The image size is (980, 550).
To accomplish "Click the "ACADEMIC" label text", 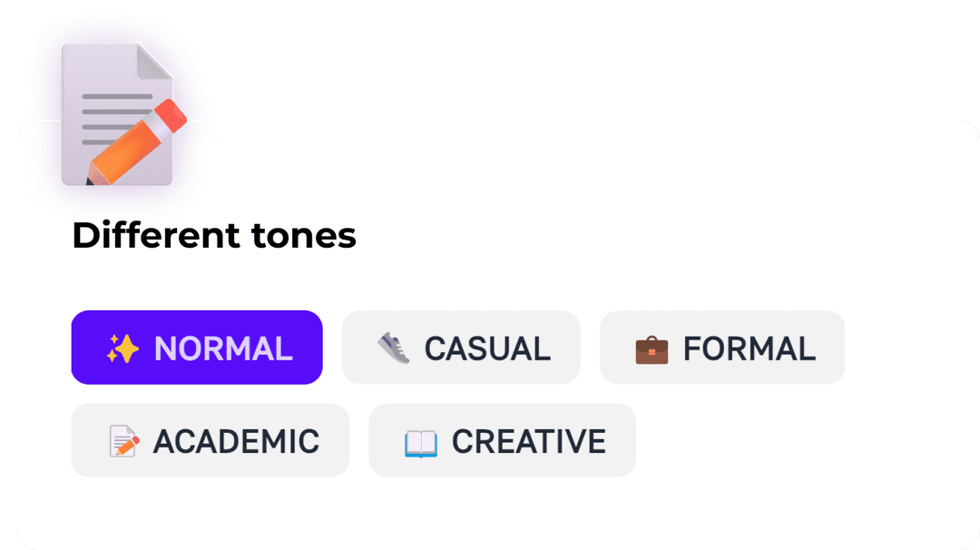I will [x=236, y=441].
